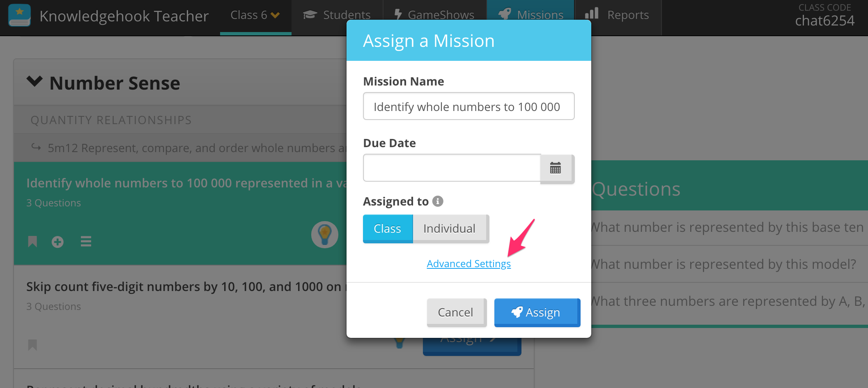868x388 pixels.
Task: Go to the Reports tab
Action: (x=618, y=16)
